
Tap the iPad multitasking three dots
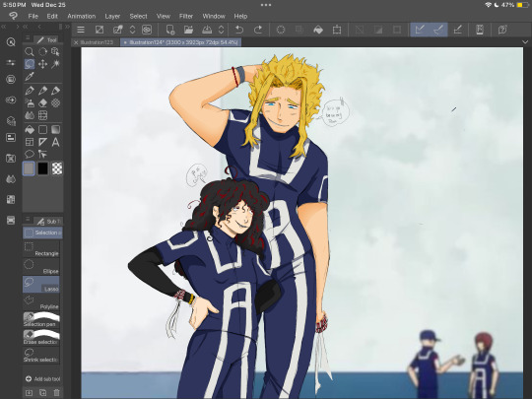(266, 5)
